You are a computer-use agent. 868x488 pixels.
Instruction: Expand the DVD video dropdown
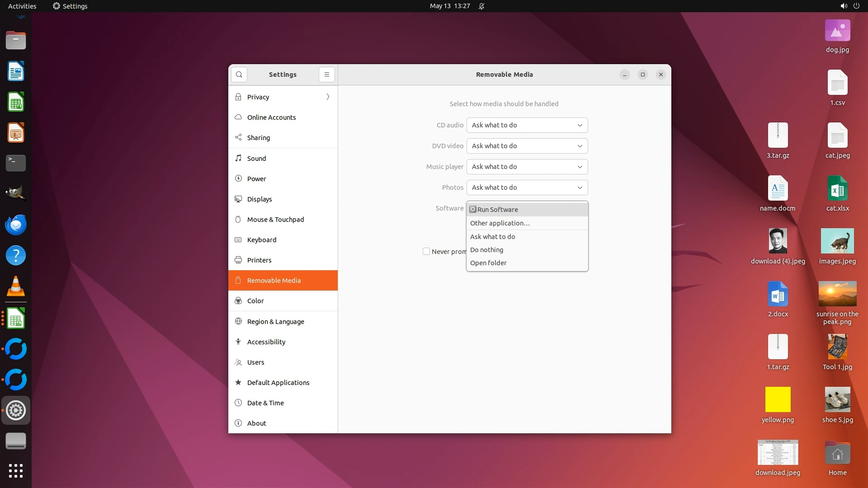[x=527, y=146]
